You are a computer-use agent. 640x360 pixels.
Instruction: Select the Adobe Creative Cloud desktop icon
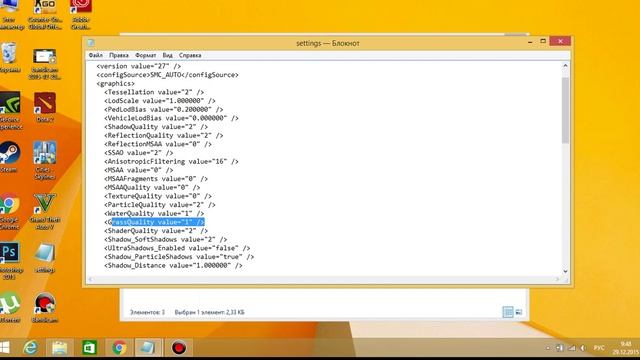[80, 14]
